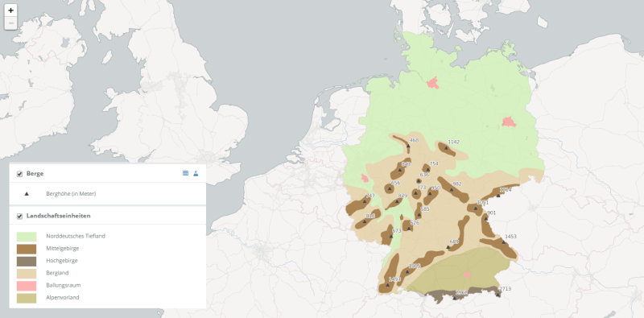Click the Norddeutsches Tiefland color swatch
The height and width of the screenshot is (318, 644).
27,237
